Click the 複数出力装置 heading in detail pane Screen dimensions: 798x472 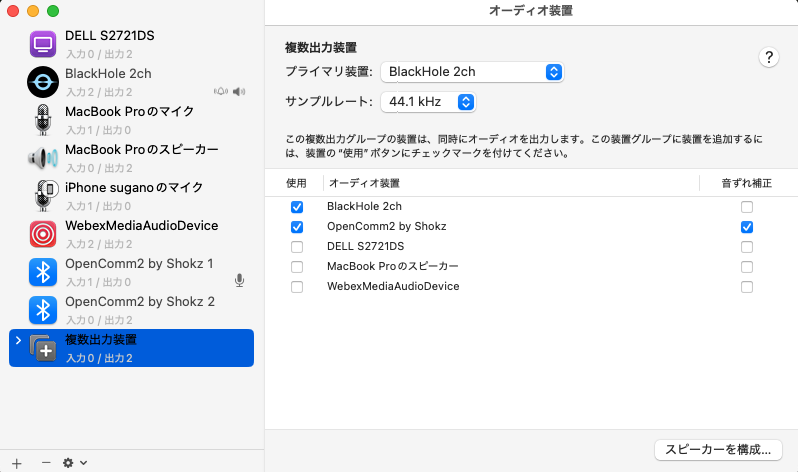(321, 48)
